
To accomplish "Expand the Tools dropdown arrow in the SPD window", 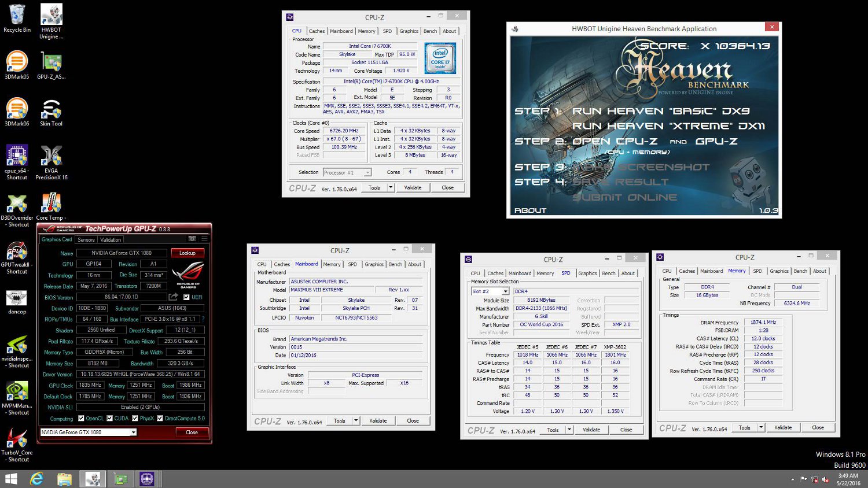I will [x=569, y=430].
